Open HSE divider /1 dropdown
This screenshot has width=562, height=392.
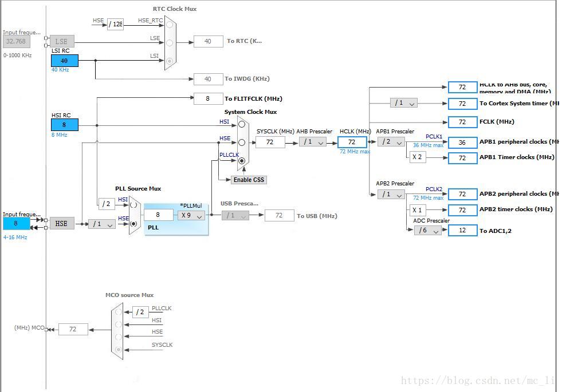(x=102, y=224)
